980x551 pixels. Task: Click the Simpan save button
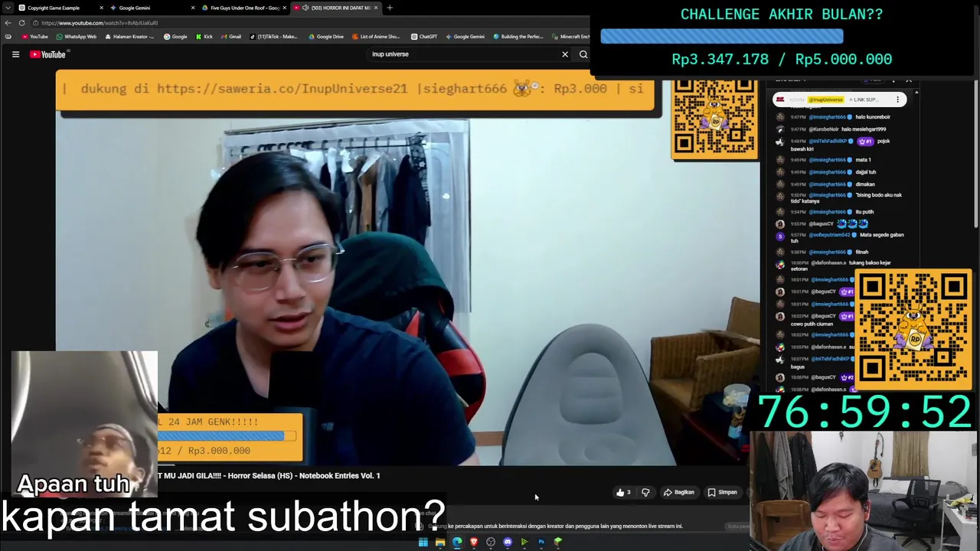(x=723, y=492)
